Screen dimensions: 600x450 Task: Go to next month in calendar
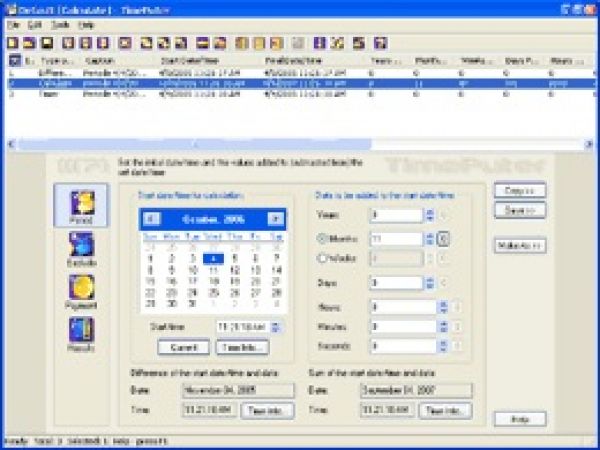276,219
